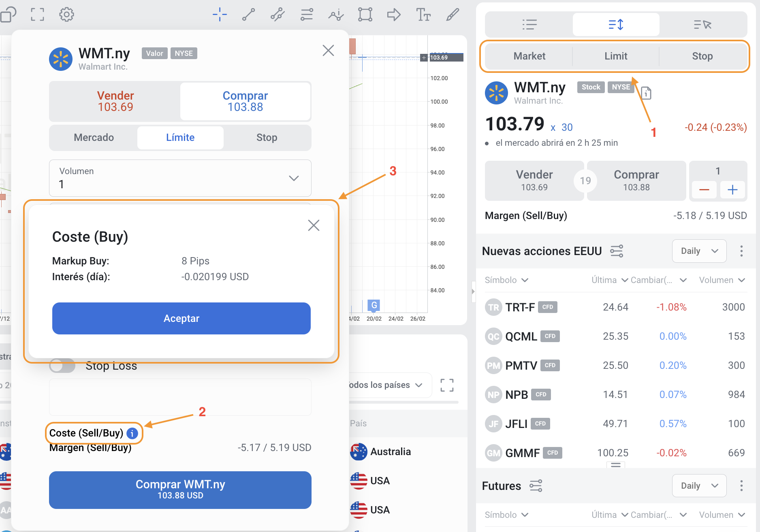The width and height of the screenshot is (760, 532).
Task: Open the NPB row
Action: pyautogui.click(x=615, y=395)
